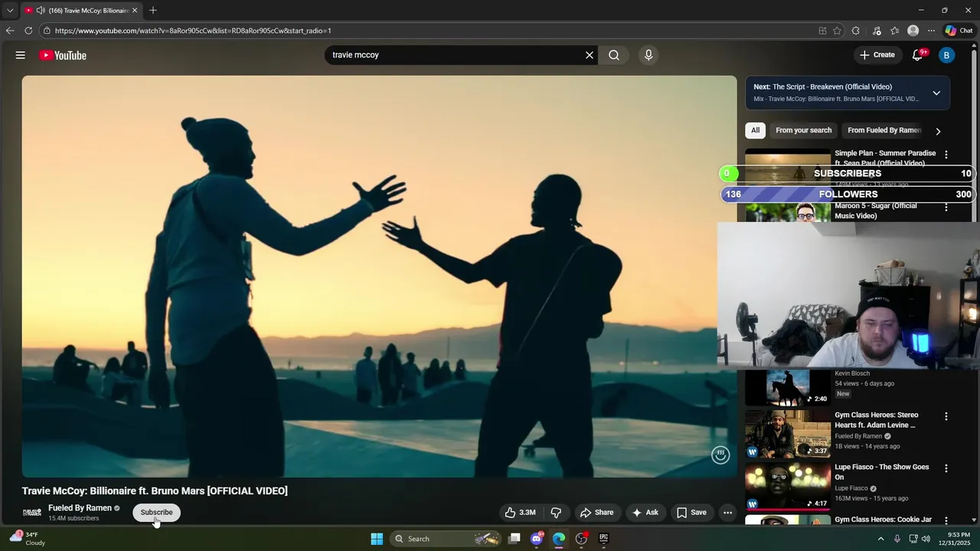Select the From Fueled By Ramen chip
Viewport: 980px width, 551px height.
tap(884, 130)
